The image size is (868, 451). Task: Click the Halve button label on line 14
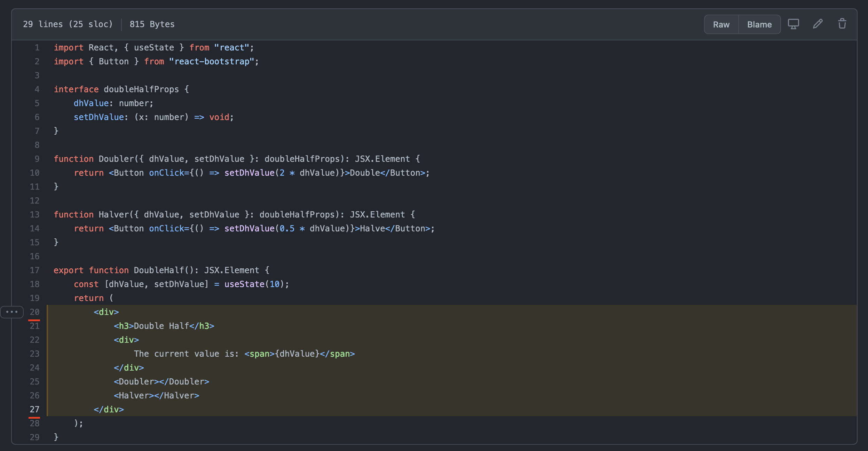point(372,229)
